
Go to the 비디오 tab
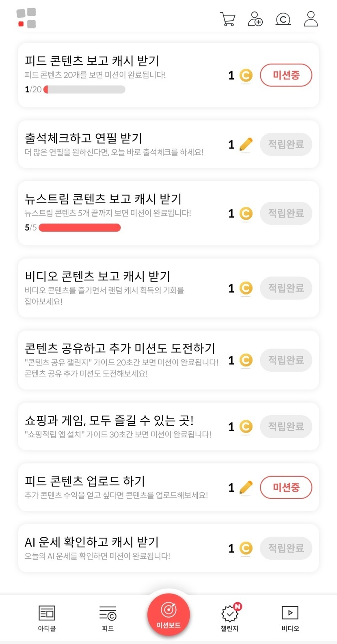(290, 618)
